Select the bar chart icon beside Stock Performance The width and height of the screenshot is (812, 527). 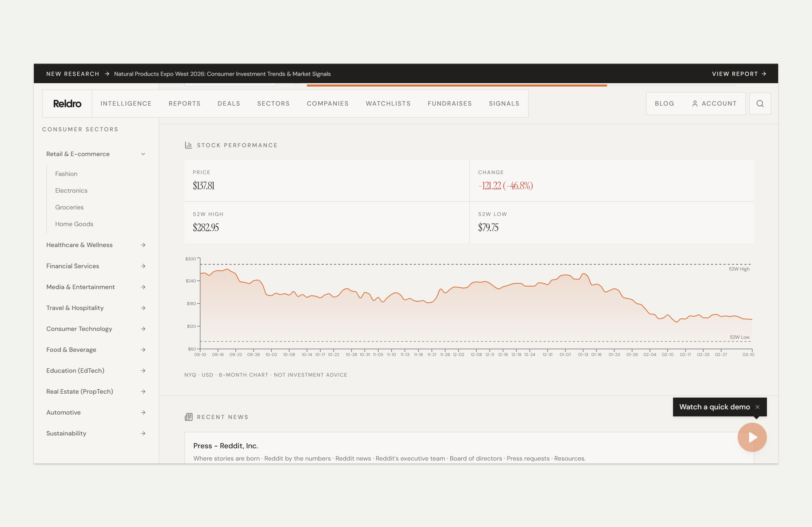click(189, 145)
